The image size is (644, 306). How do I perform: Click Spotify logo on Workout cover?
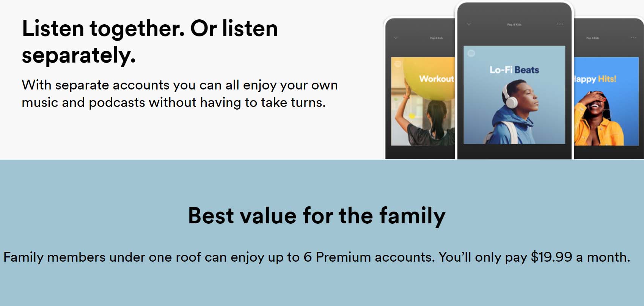[397, 64]
